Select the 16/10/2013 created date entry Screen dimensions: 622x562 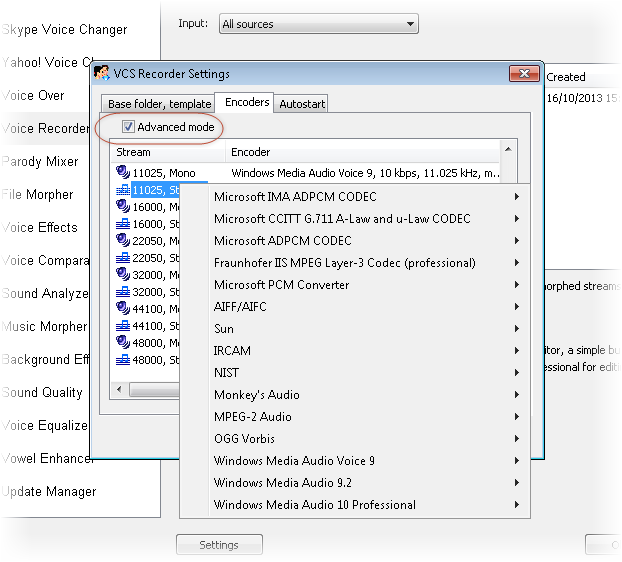pyautogui.click(x=582, y=98)
